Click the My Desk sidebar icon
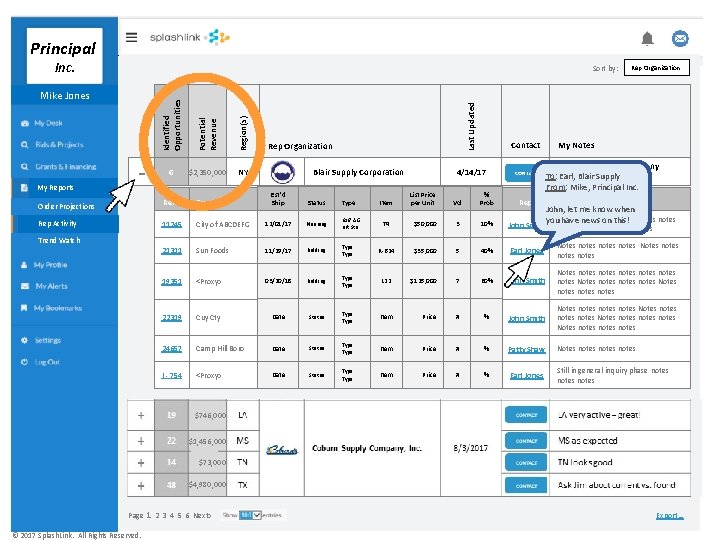720x540 pixels. pyautogui.click(x=24, y=123)
